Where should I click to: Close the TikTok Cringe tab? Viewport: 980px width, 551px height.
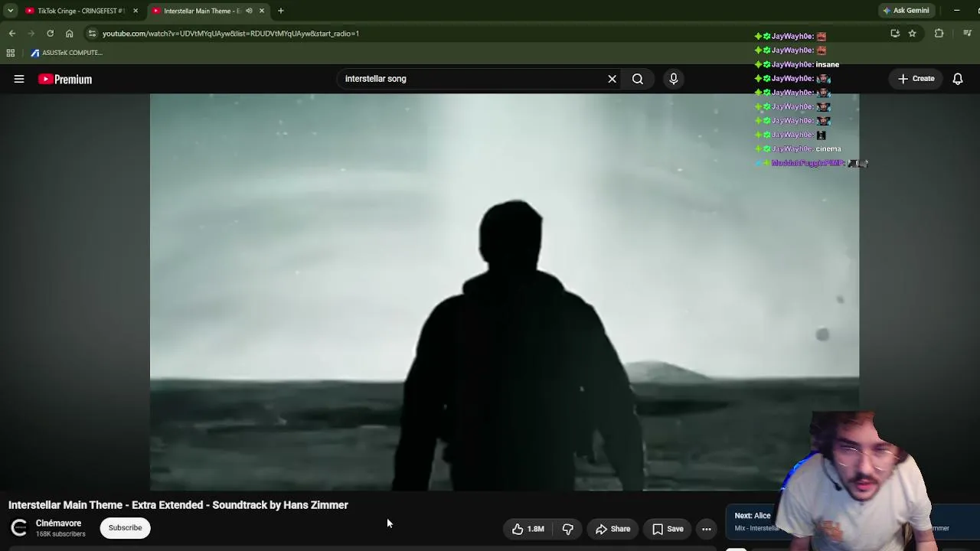136,11
